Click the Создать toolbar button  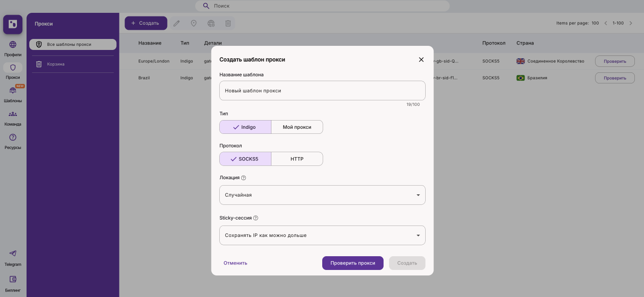click(x=146, y=23)
